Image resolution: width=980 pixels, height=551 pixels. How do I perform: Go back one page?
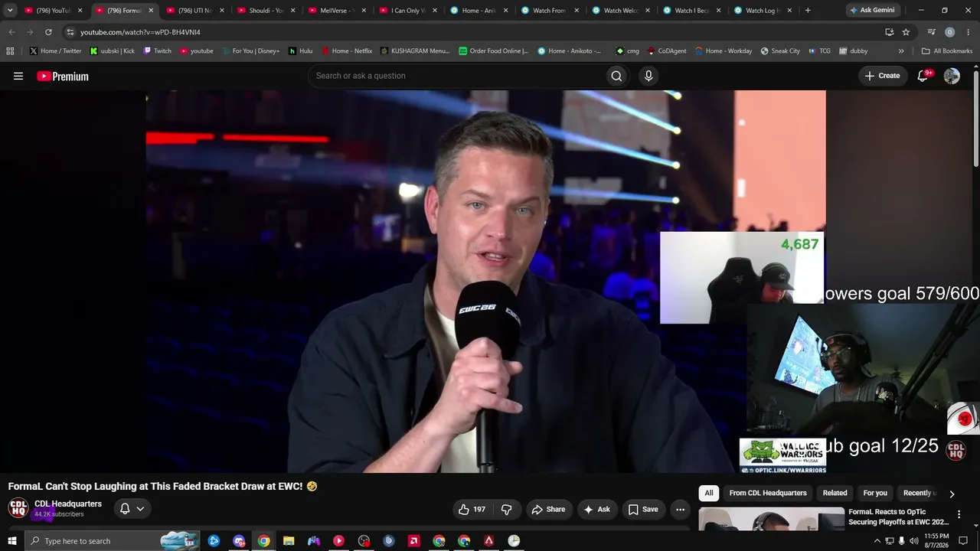[x=11, y=32]
